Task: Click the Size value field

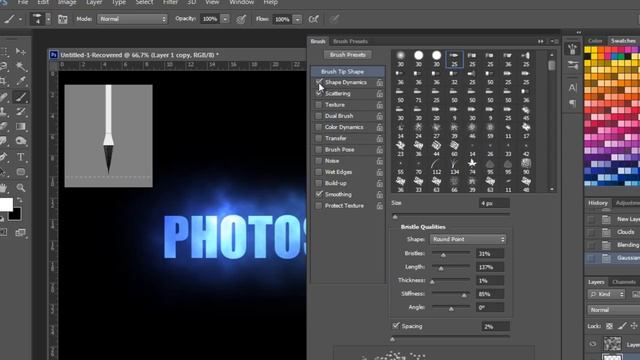Action: point(494,203)
